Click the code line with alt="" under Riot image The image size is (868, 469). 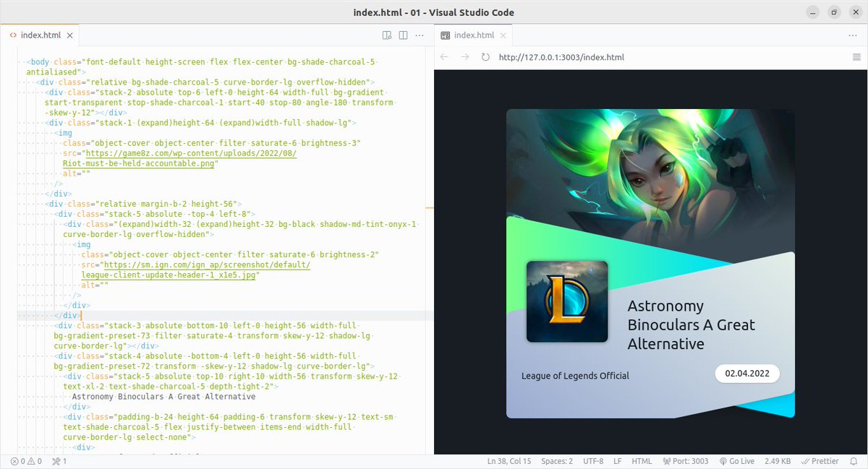pyautogui.click(x=76, y=173)
